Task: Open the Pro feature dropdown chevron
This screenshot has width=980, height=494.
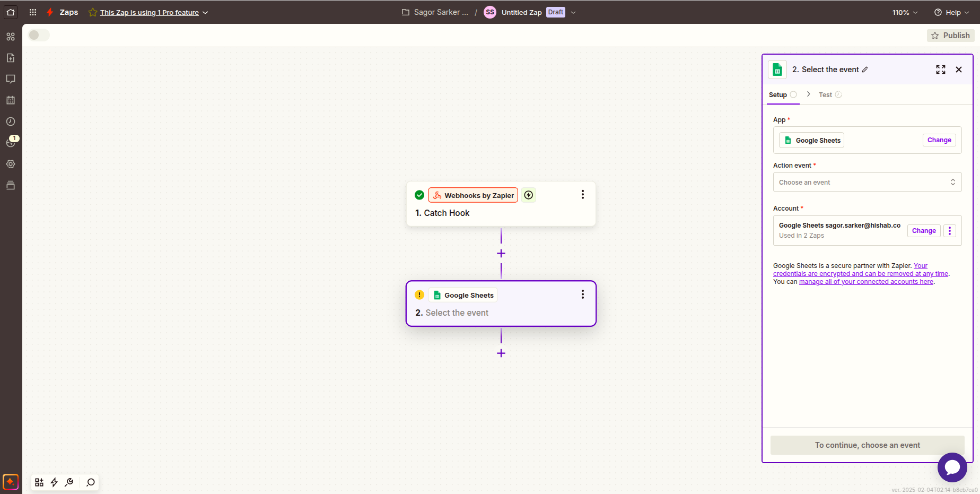Action: click(205, 13)
